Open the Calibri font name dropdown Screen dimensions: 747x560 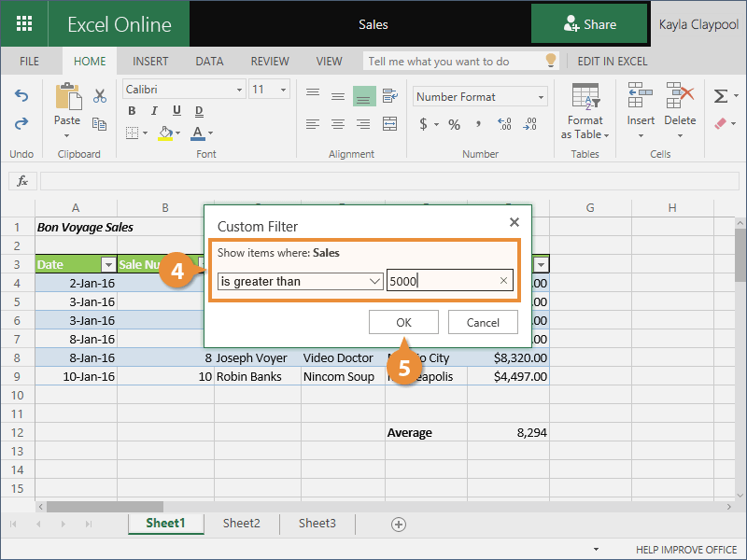coord(183,90)
